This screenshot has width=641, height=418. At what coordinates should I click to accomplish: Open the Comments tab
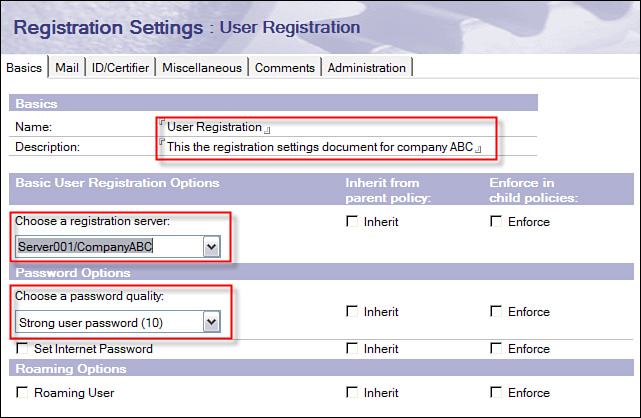(x=285, y=68)
